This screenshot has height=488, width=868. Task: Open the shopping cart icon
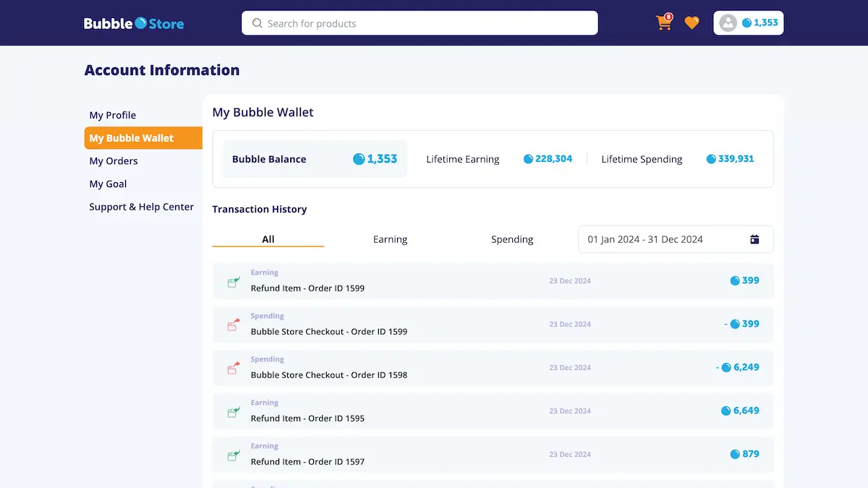pos(663,23)
